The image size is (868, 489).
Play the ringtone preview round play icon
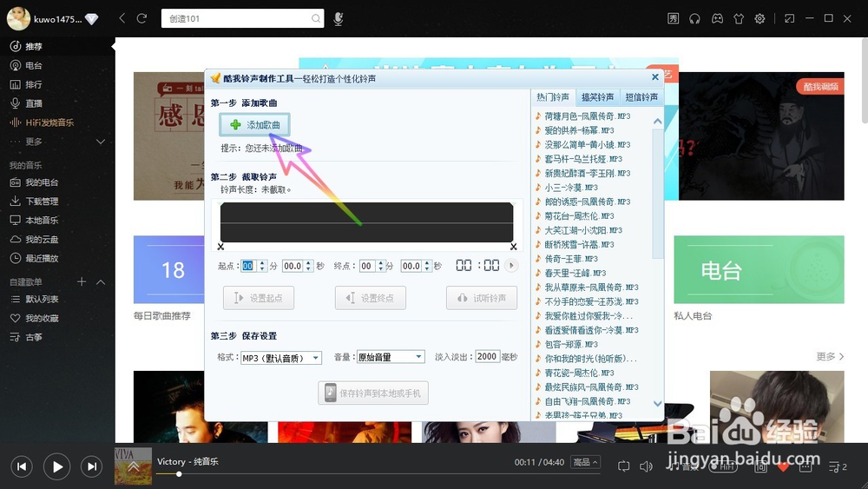(511, 266)
